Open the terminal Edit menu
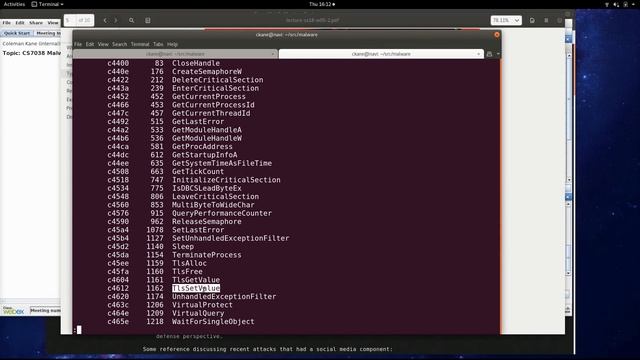Screen dimensions: 640x360 click(x=90, y=44)
